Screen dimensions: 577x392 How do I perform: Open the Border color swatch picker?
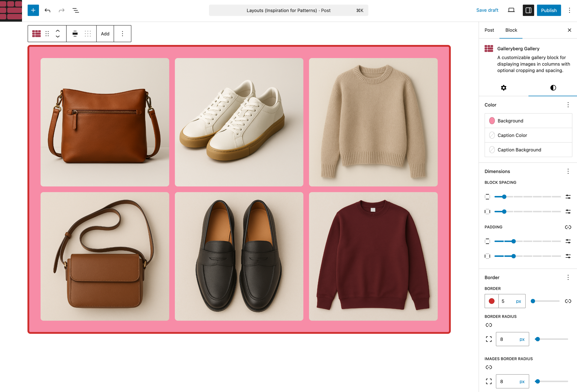491,301
